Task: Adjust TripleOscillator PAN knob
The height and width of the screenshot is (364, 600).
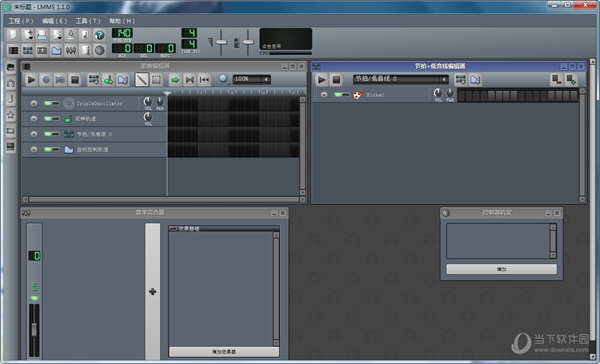Action: pos(160,102)
